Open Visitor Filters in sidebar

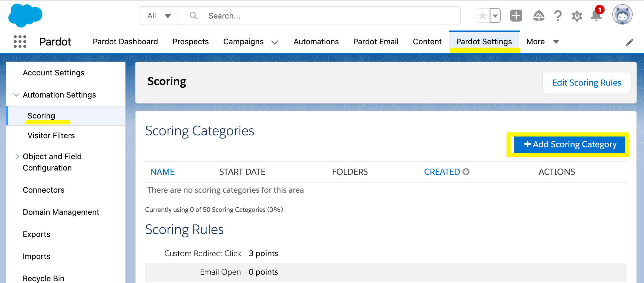click(51, 136)
